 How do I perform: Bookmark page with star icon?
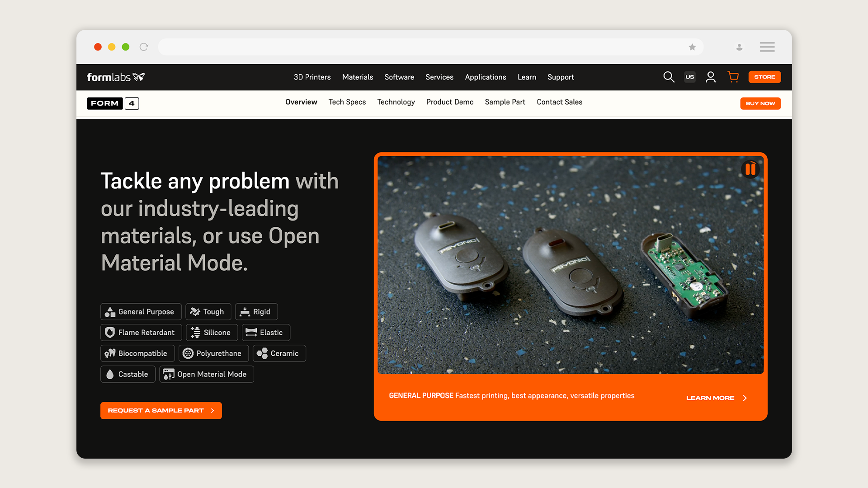(x=692, y=47)
